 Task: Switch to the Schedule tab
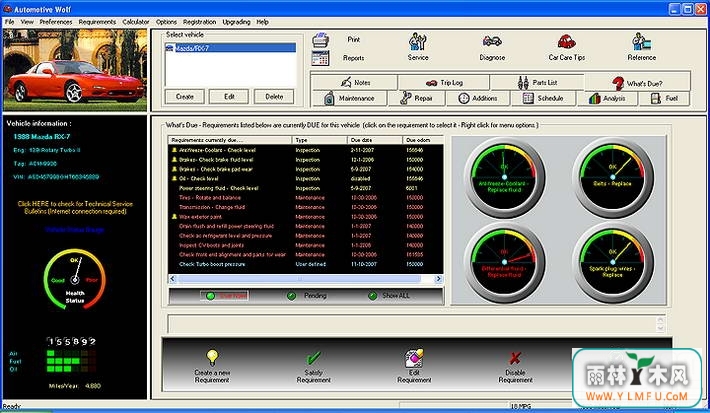click(543, 98)
